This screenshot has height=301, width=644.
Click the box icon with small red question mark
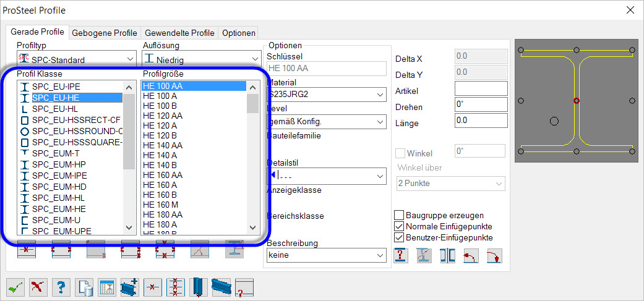[x=244, y=287]
